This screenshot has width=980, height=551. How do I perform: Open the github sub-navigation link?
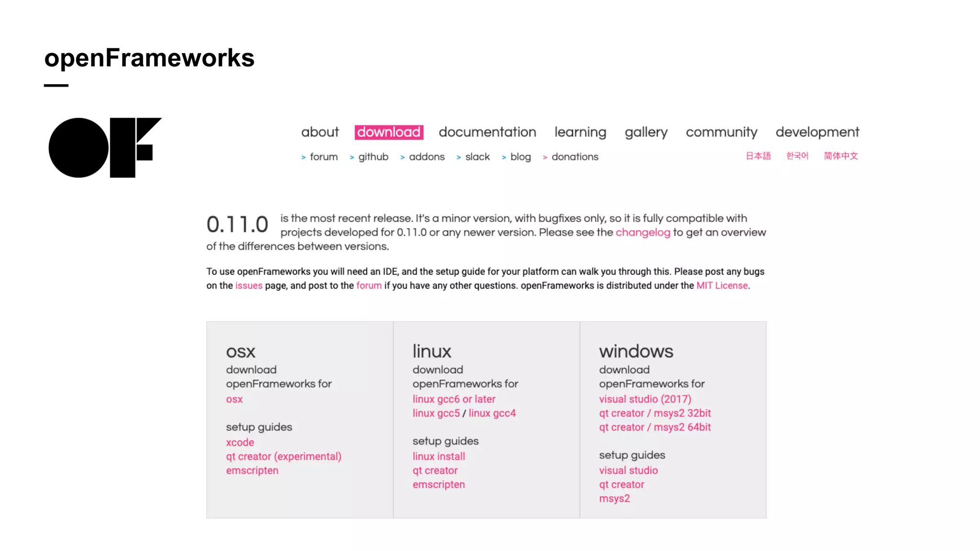pos(373,157)
